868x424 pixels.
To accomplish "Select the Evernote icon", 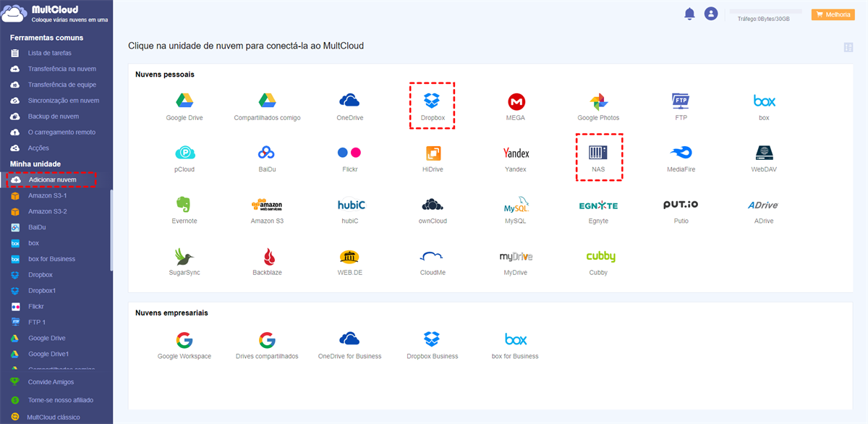I will [x=185, y=205].
